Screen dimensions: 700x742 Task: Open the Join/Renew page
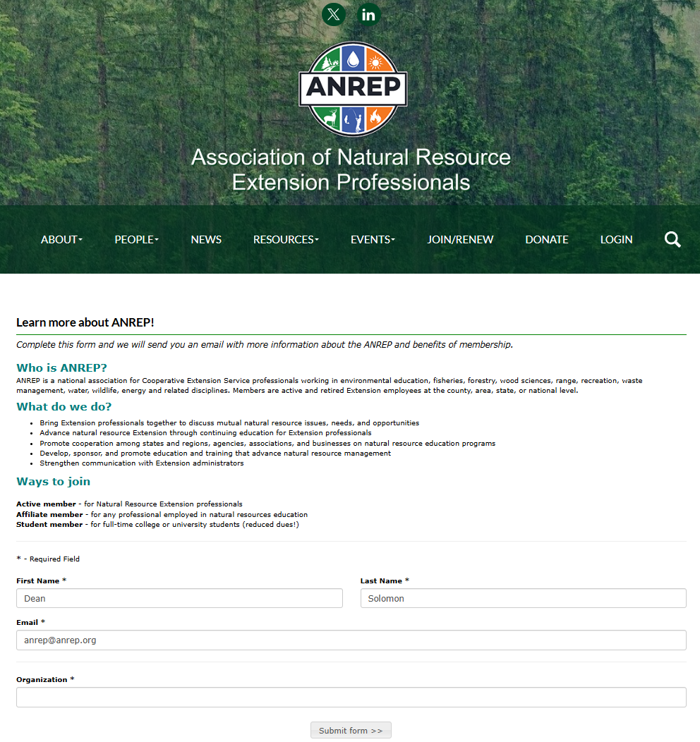460,239
